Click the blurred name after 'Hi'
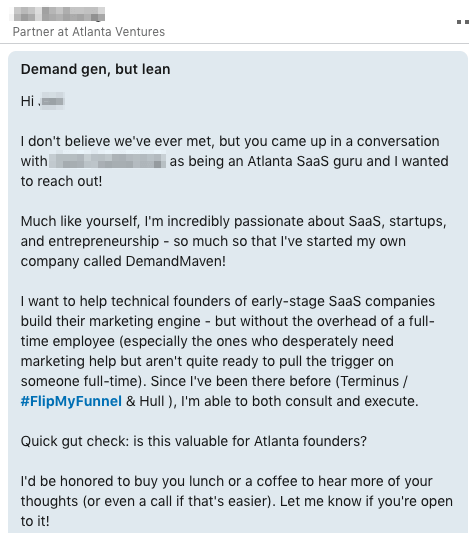This screenshot has width=469, height=533. coord(52,101)
